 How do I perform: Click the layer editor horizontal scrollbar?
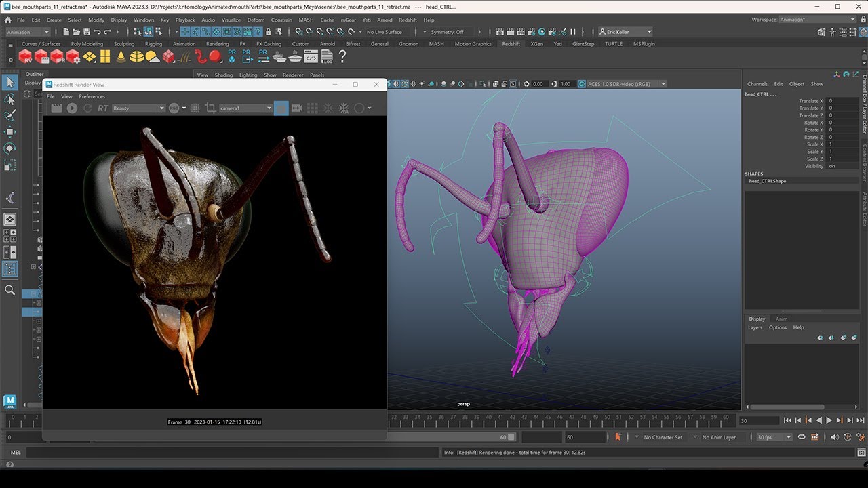(x=787, y=407)
